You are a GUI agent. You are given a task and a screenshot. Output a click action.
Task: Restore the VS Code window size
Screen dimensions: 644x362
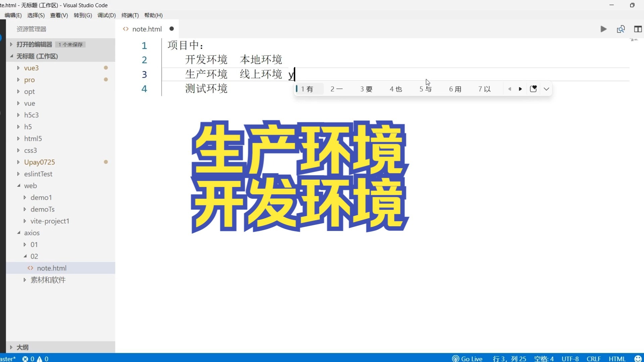(632, 5)
